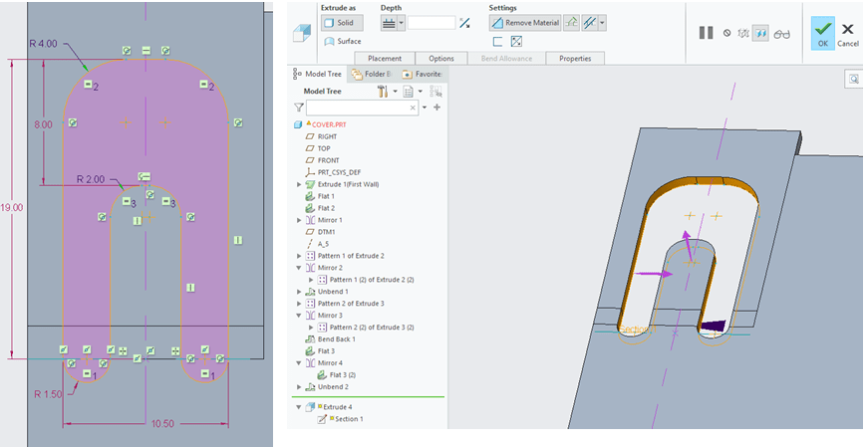The width and height of the screenshot is (868, 447).
Task: Toggle the Remove Material option
Action: 525,22
